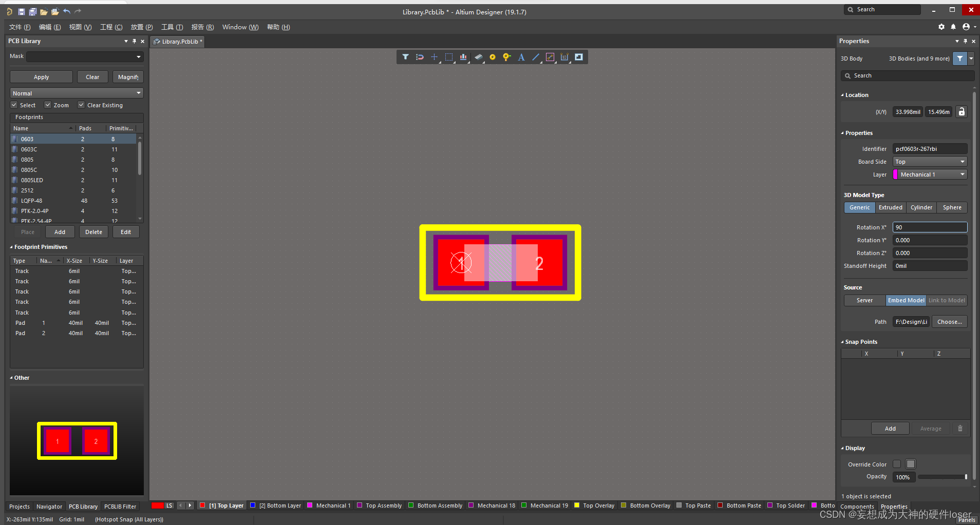Select the move objects cross tool
The height and width of the screenshot is (525, 980).
coord(434,57)
